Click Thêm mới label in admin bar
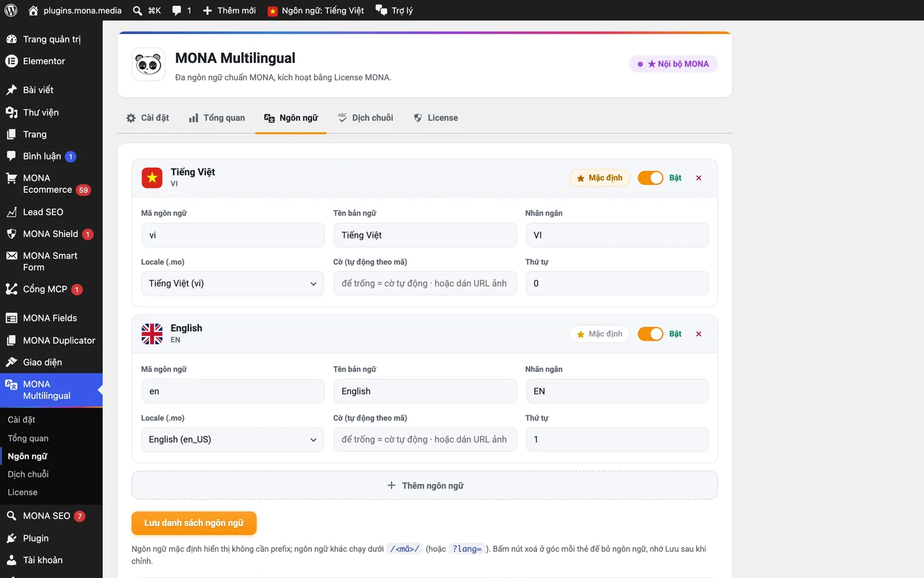This screenshot has width=924, height=578. coord(237,10)
